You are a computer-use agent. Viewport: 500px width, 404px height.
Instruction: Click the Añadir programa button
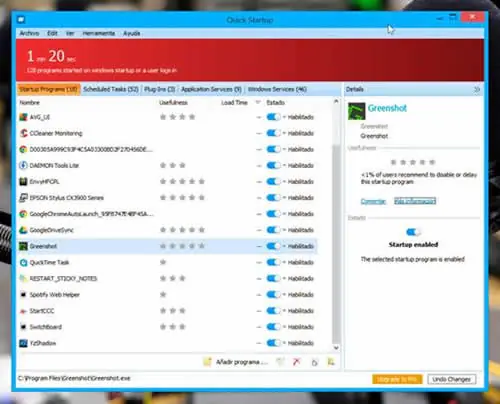(236, 362)
